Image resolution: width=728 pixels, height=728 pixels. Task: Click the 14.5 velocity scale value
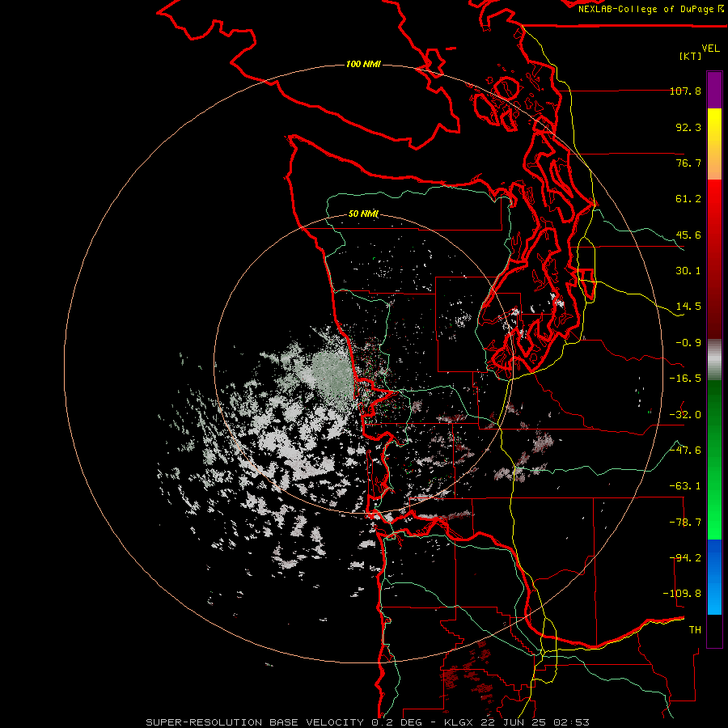(688, 307)
